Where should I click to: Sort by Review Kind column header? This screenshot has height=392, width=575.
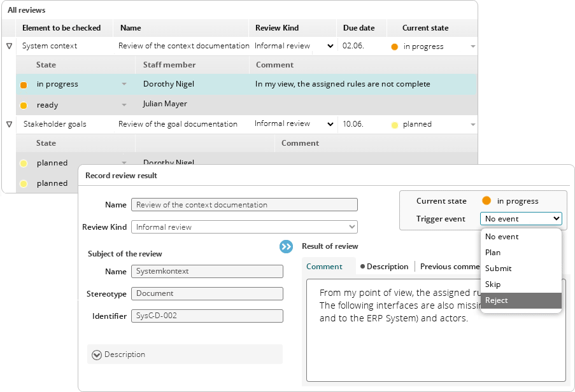pyautogui.click(x=277, y=28)
